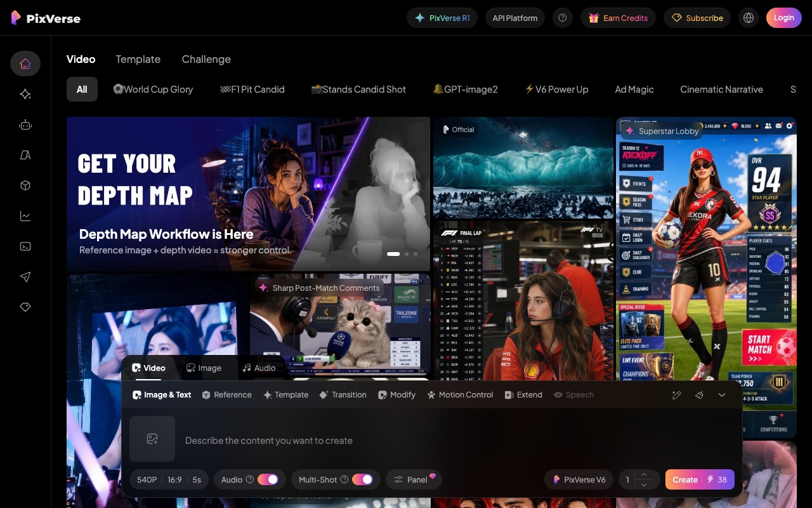This screenshot has width=812, height=508.
Task: Open the Home icon in sidebar
Action: 25,63
